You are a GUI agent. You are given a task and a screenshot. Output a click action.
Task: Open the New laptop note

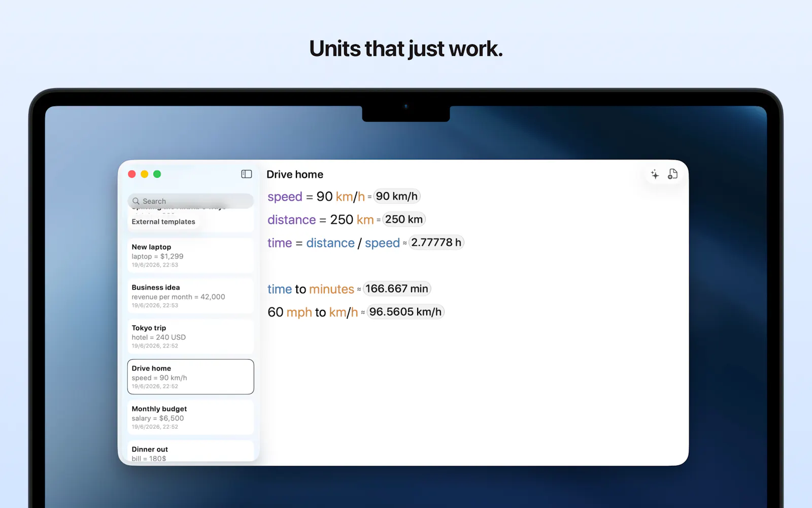click(x=191, y=256)
